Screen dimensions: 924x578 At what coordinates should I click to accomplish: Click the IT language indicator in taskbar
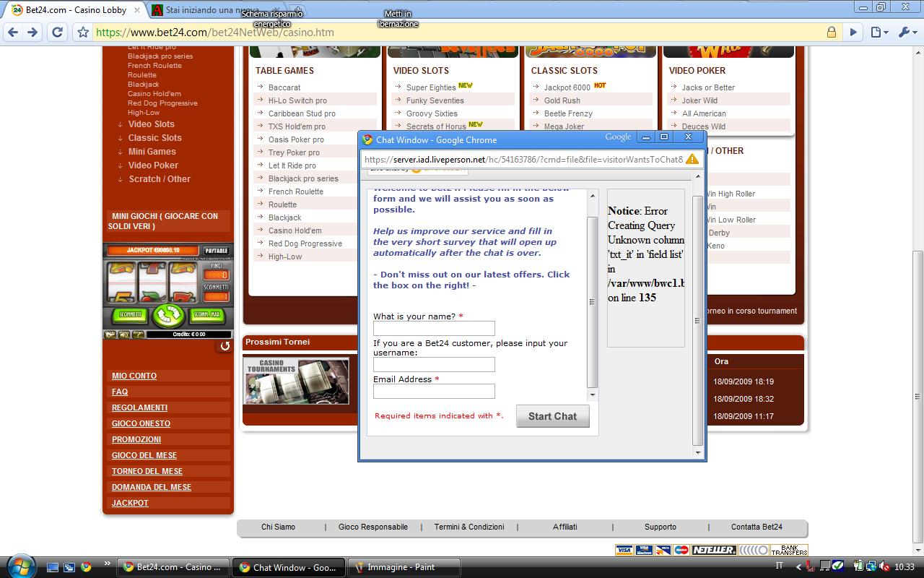pyautogui.click(x=779, y=567)
